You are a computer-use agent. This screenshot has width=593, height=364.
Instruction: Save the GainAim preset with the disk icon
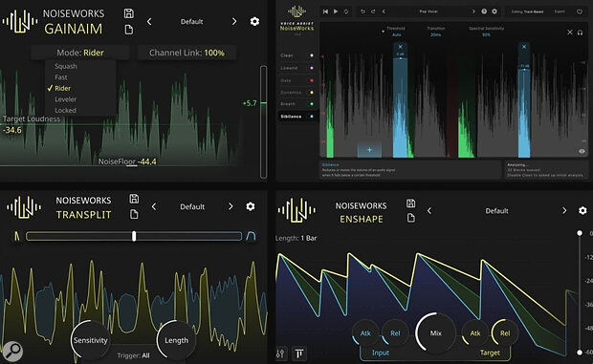pos(128,13)
